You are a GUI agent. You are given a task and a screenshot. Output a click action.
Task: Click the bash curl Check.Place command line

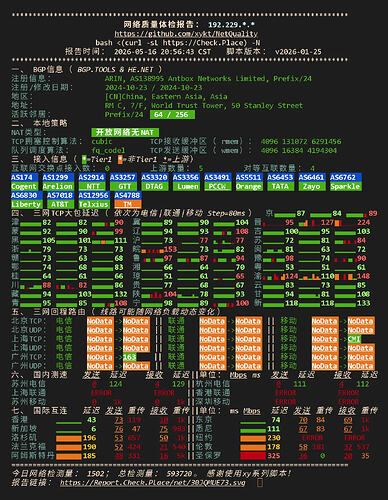(x=178, y=43)
